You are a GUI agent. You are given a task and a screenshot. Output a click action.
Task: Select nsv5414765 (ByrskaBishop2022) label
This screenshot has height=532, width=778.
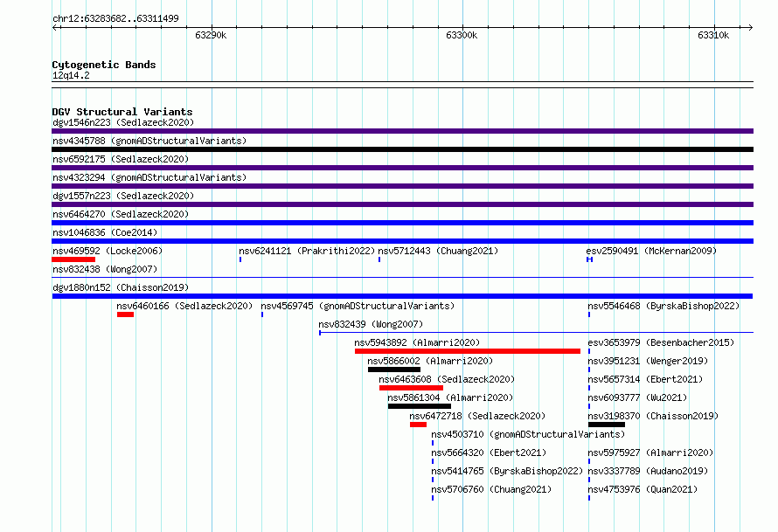pyautogui.click(x=507, y=471)
